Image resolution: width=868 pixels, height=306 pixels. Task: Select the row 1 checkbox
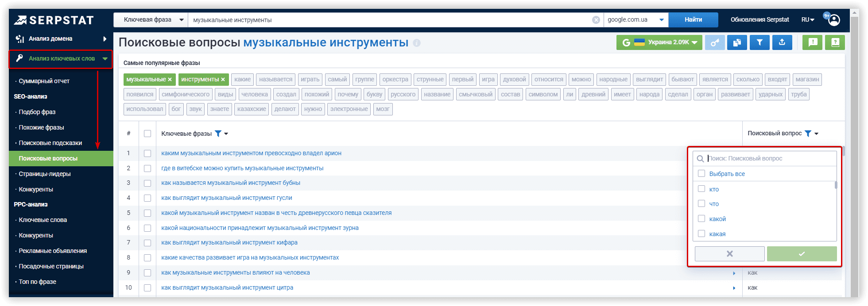(147, 153)
